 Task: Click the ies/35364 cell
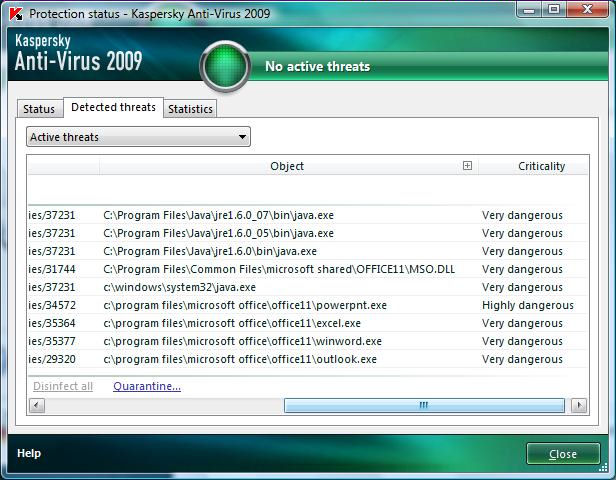(x=52, y=324)
